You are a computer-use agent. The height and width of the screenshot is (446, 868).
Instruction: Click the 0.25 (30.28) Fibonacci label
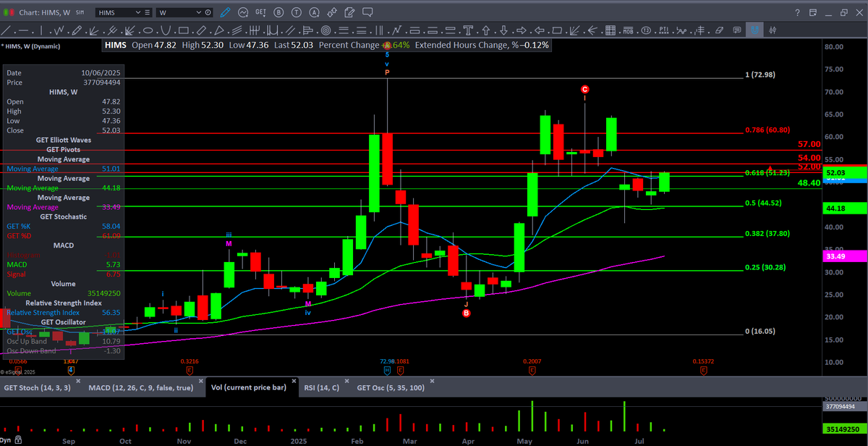tap(765, 267)
